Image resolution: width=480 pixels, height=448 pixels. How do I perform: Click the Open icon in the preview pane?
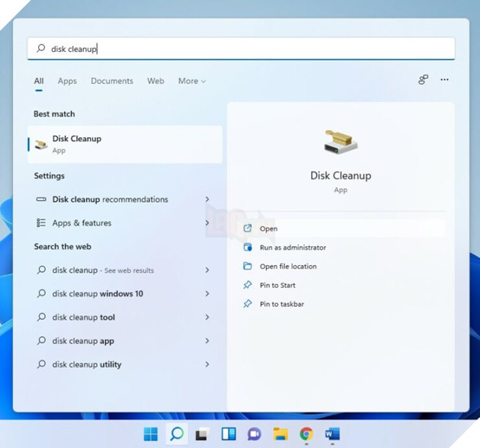tap(248, 229)
